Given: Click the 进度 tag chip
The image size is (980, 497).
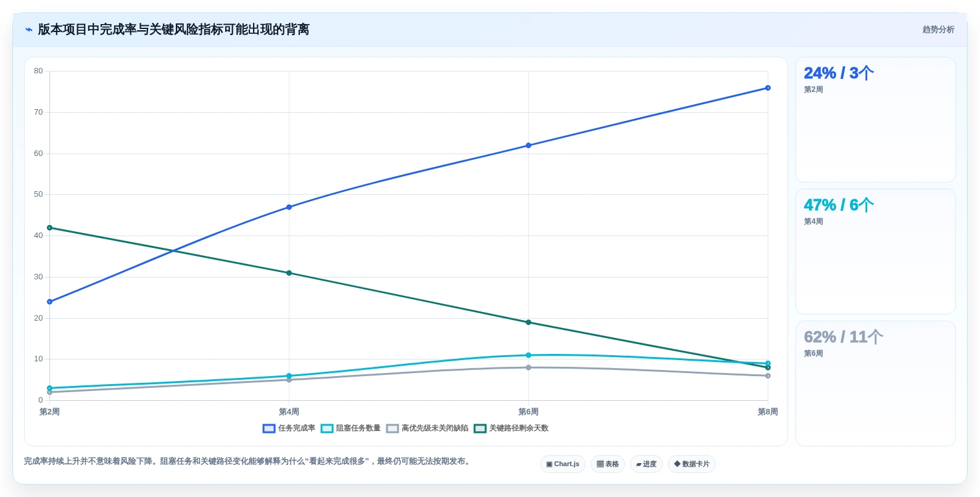Looking at the screenshot, I should [x=646, y=464].
